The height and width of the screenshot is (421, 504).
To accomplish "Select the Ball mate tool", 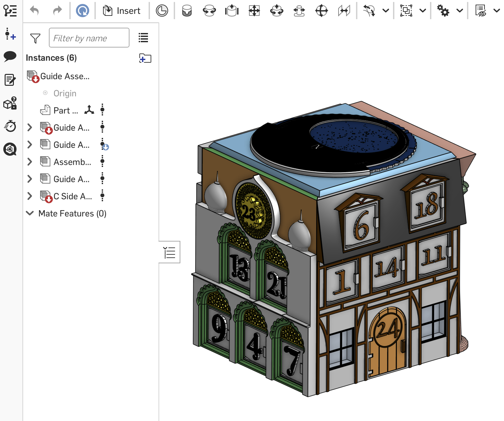I will tap(321, 11).
